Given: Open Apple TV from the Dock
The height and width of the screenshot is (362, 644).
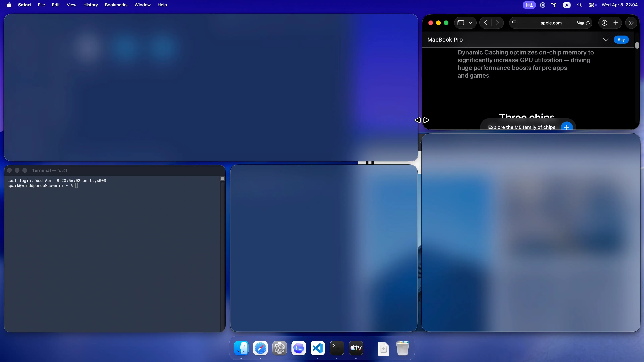Looking at the screenshot, I should click(356, 348).
